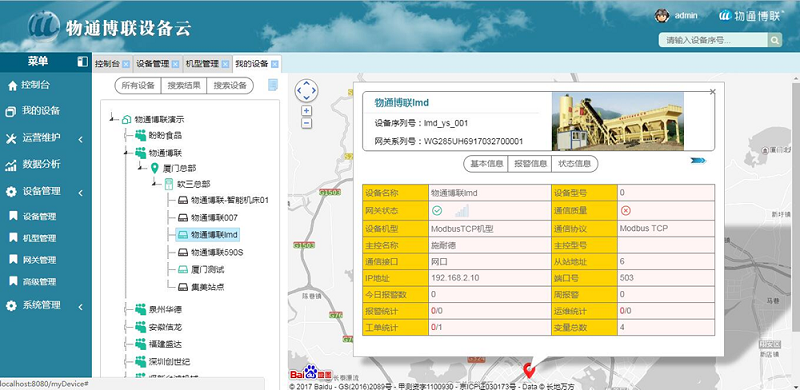Collapse the 厦门总部 tree node
800x390 pixels.
(140, 168)
